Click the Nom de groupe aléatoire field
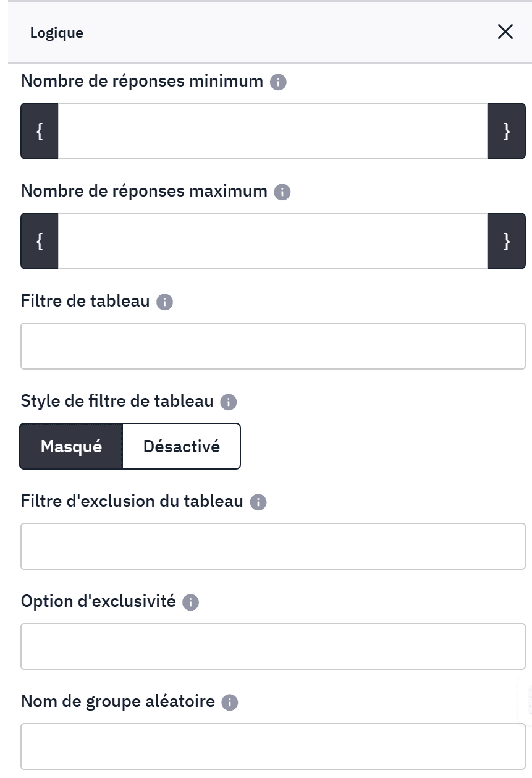The width and height of the screenshot is (532, 778). coord(272,746)
